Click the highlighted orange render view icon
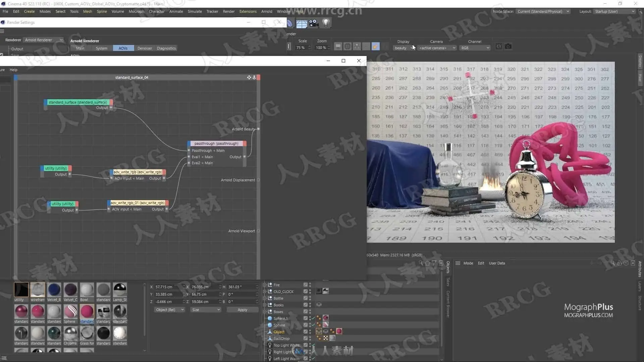The height and width of the screenshot is (362, 644). [x=375, y=47]
